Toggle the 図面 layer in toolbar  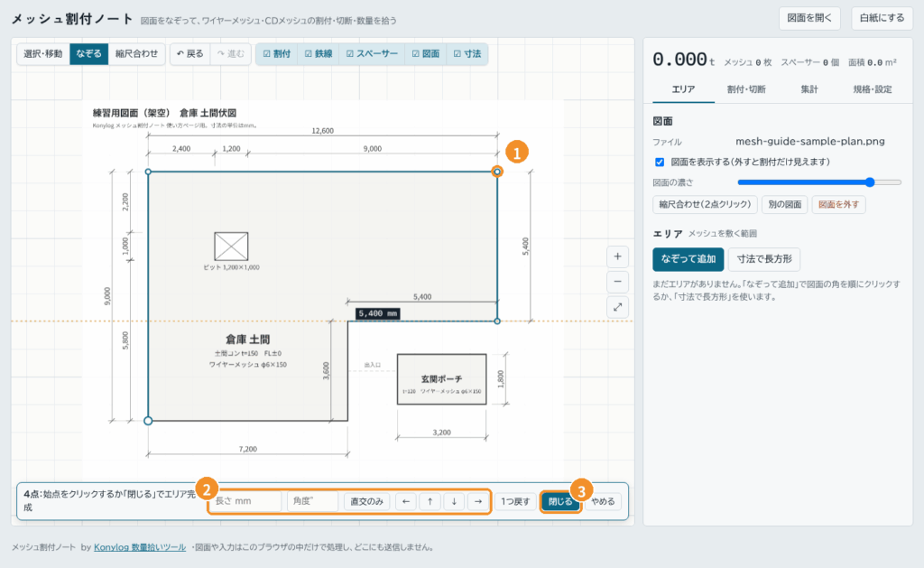coord(426,53)
